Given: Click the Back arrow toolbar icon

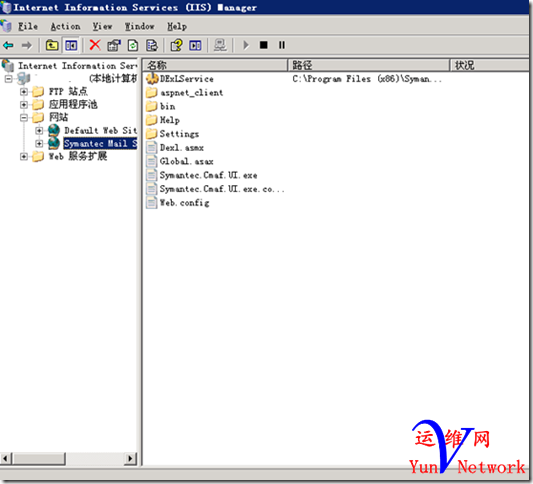Looking at the screenshot, I should tap(8, 45).
